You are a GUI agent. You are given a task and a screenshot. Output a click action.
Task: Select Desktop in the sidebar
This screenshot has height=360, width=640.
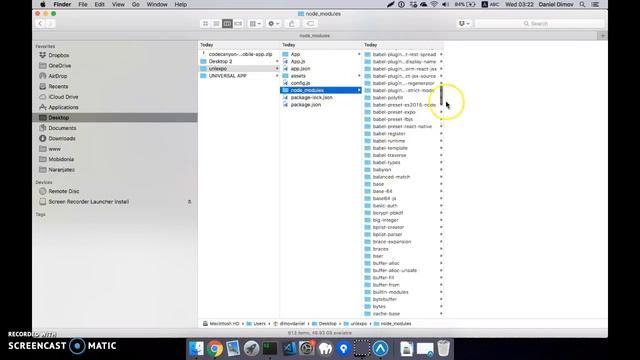click(115, 118)
